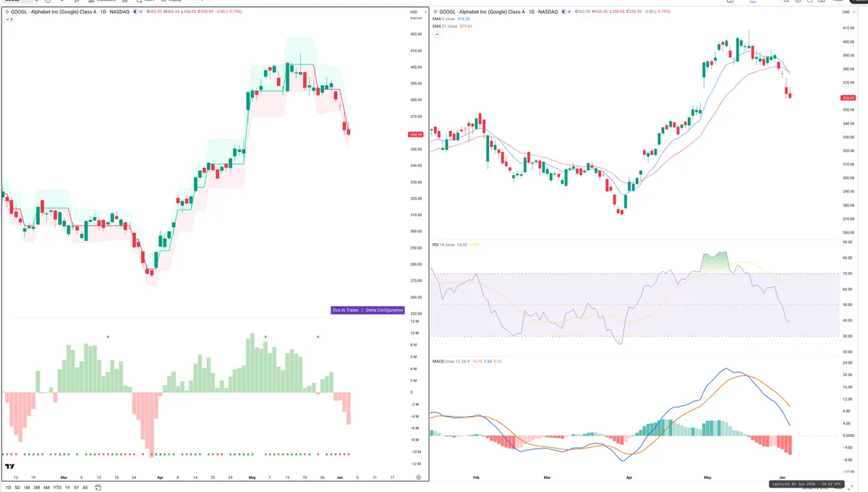The width and height of the screenshot is (868, 492).
Task: Select the All time range
Action: coord(85,488)
